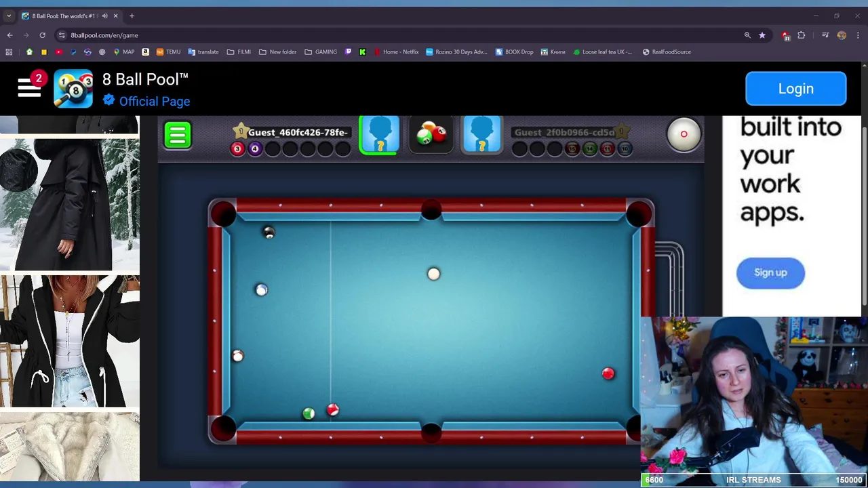The image size is (868, 488).
Task: Close the 8 Ball Pool tab
Action: coord(115,16)
